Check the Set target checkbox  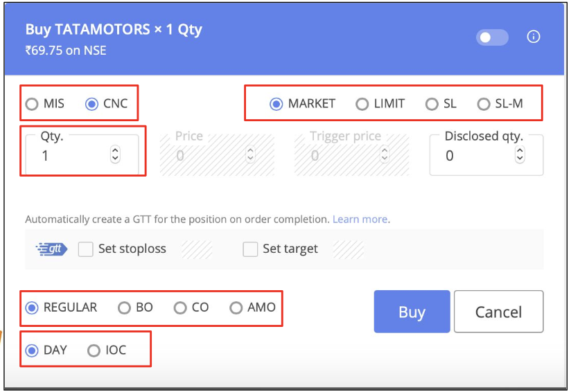(x=250, y=249)
